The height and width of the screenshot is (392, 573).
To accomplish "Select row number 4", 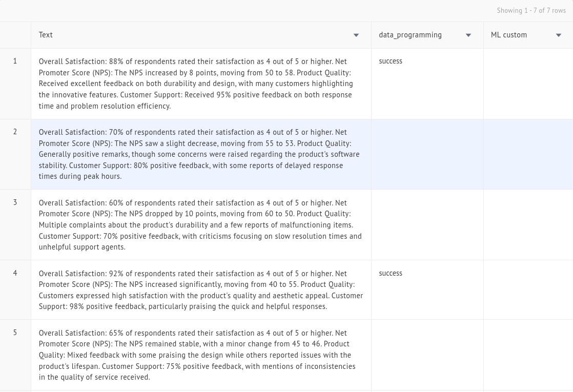I will coord(15,273).
